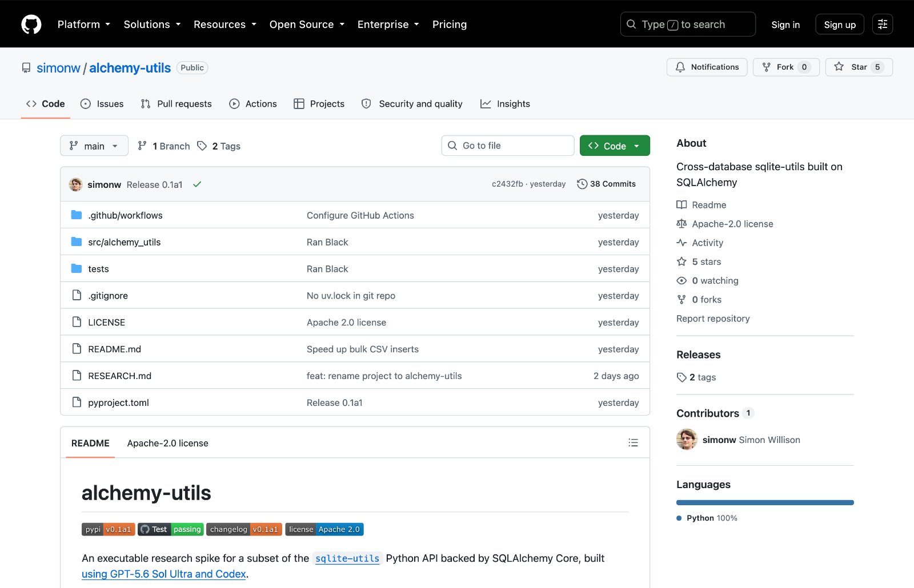Click the Activity pulse icon
Viewport: 914px width, 588px height.
click(x=682, y=243)
